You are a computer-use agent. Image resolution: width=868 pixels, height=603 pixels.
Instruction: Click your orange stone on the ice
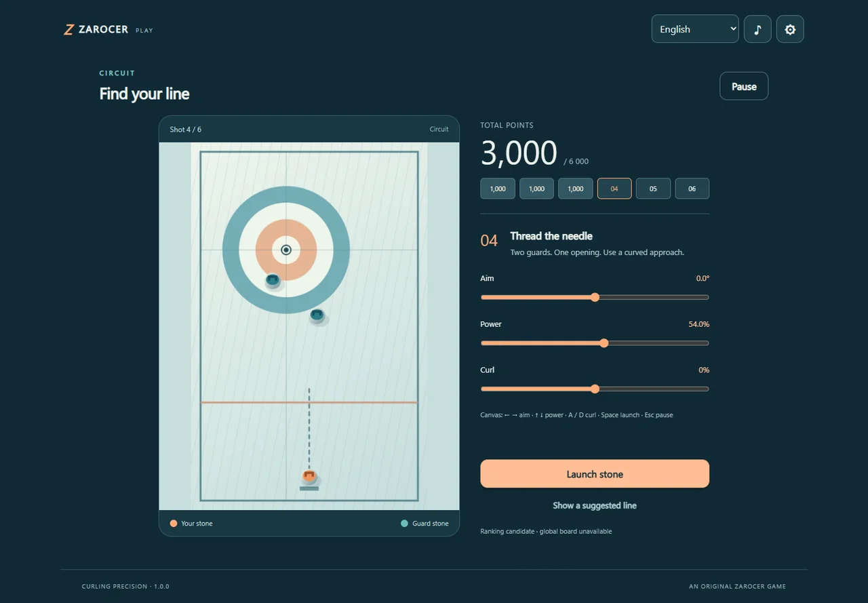coord(309,476)
